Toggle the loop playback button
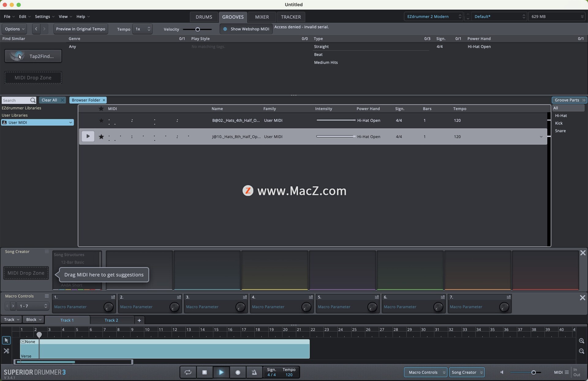588x381 pixels. point(188,372)
